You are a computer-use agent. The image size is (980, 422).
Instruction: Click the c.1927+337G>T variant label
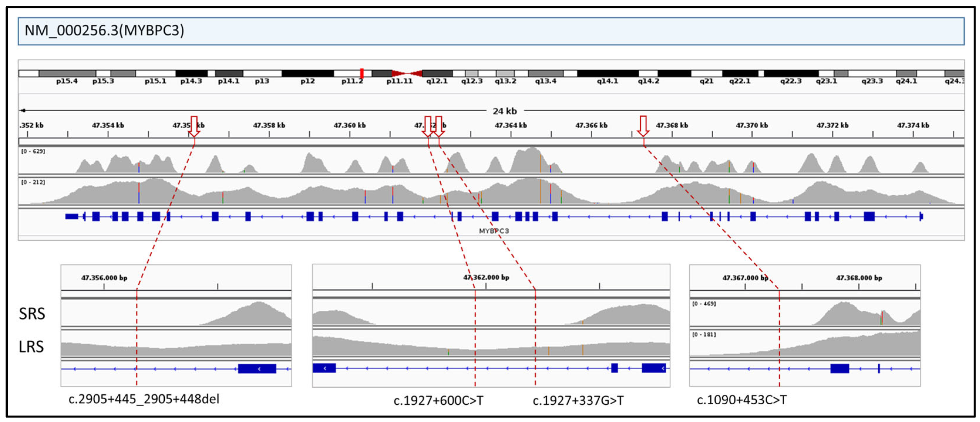tap(578, 401)
